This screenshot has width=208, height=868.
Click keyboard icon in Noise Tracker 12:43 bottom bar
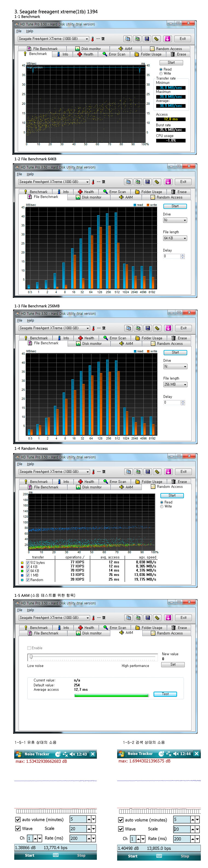coord(56,855)
